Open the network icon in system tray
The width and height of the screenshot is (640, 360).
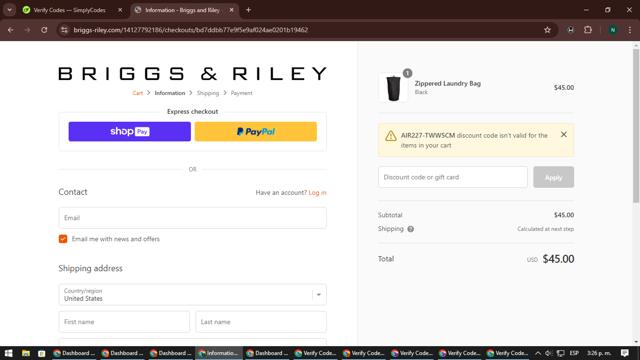(x=561, y=353)
